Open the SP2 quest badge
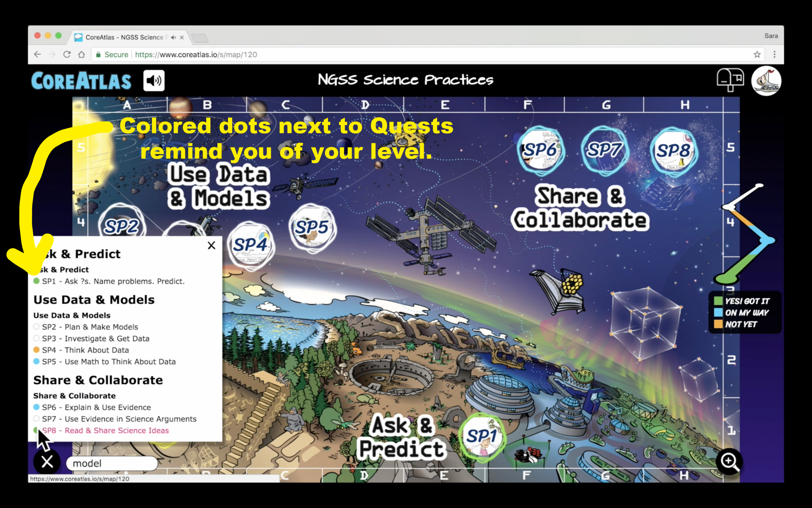This screenshot has width=812, height=508. click(122, 222)
